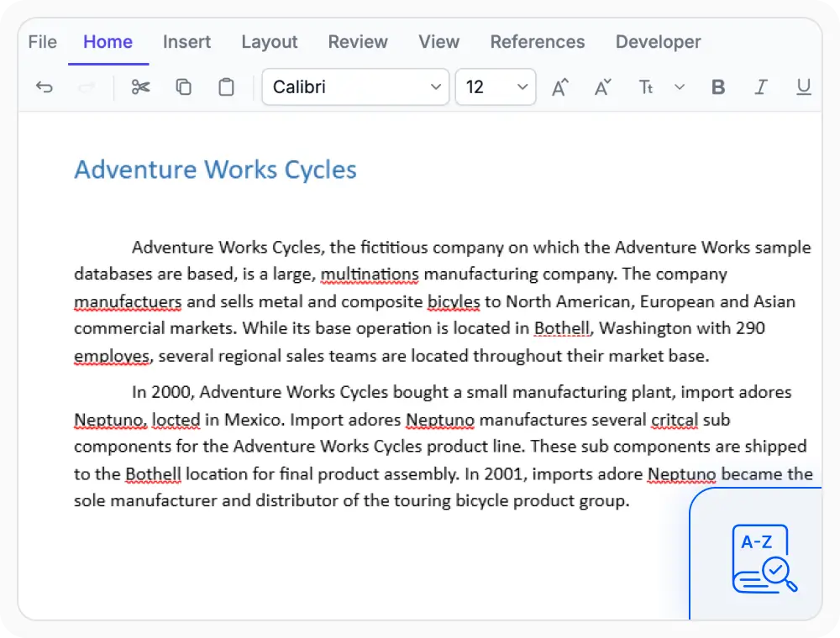Go to the References tab
This screenshot has height=638, width=840.
538,42
